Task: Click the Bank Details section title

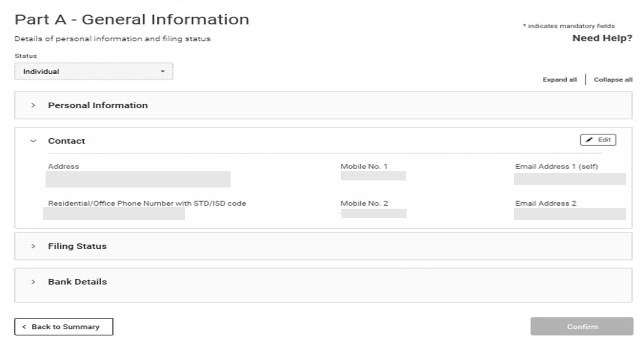Action: (77, 282)
